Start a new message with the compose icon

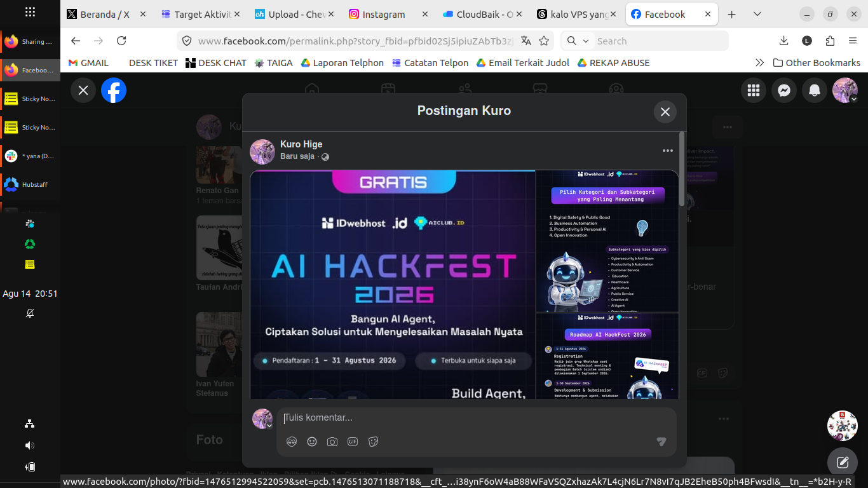[x=843, y=463]
